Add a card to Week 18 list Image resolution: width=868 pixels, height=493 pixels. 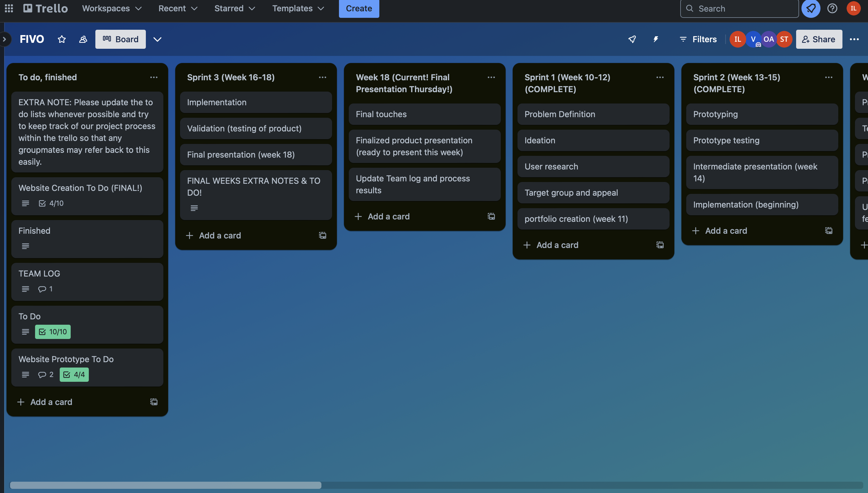pos(388,216)
